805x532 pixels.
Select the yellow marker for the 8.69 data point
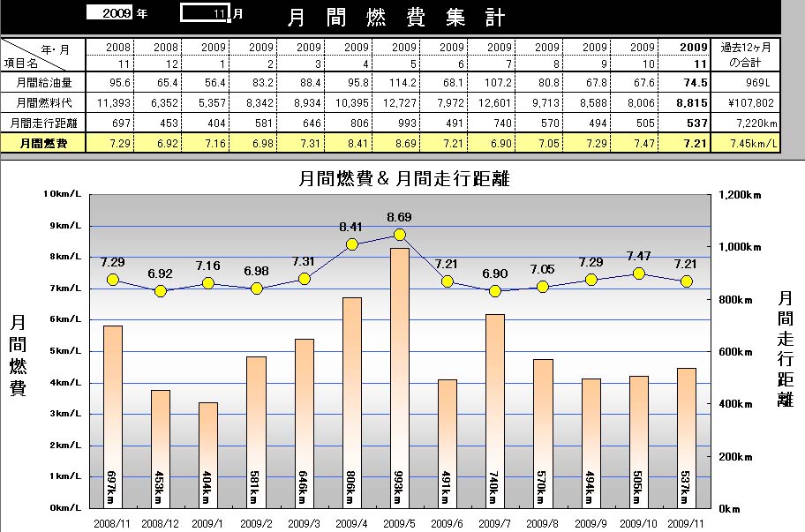click(x=400, y=235)
